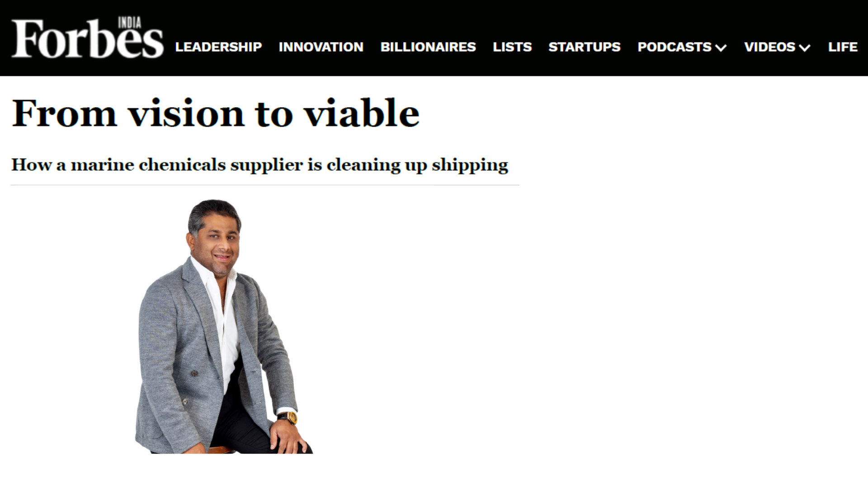
Task: Go to the Life section
Action: click(x=843, y=47)
